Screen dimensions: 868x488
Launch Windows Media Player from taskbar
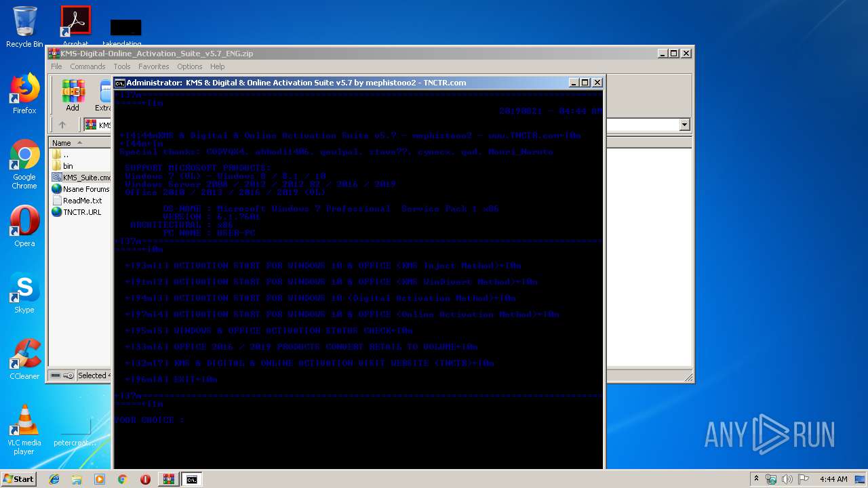pos(100,479)
